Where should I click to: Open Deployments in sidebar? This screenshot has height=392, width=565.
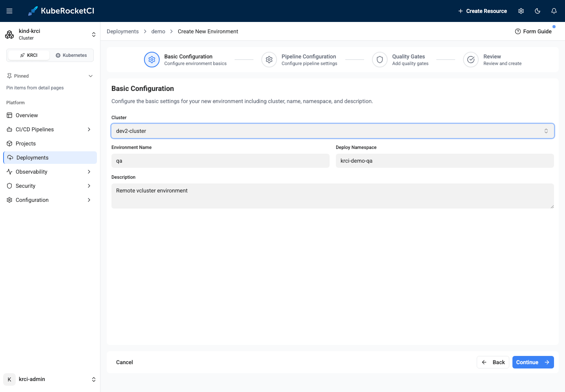pyautogui.click(x=50, y=158)
